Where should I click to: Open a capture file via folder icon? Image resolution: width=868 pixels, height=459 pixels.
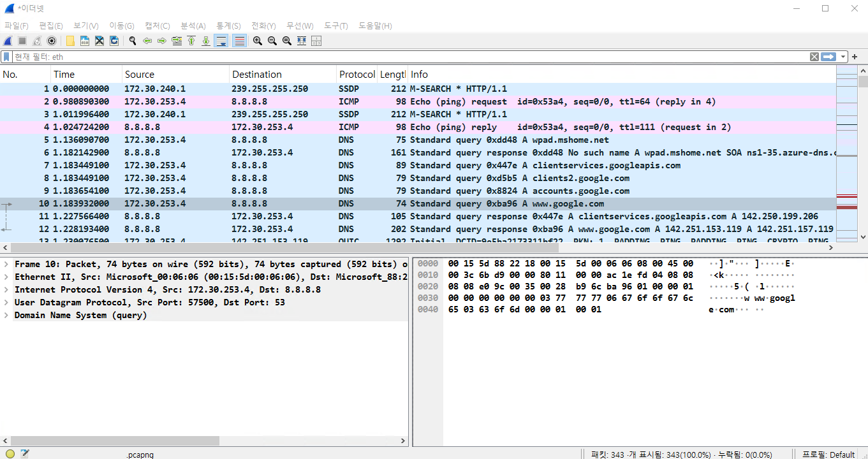point(70,41)
